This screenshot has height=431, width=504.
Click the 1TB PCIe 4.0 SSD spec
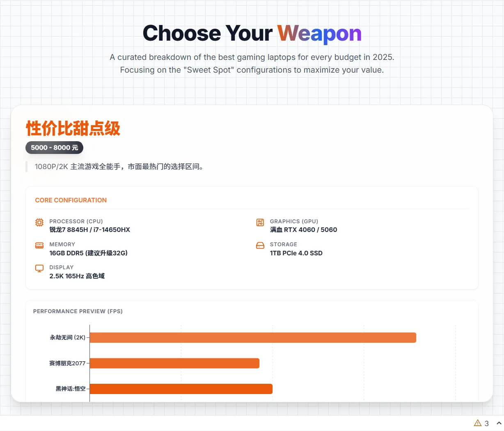pyautogui.click(x=296, y=253)
